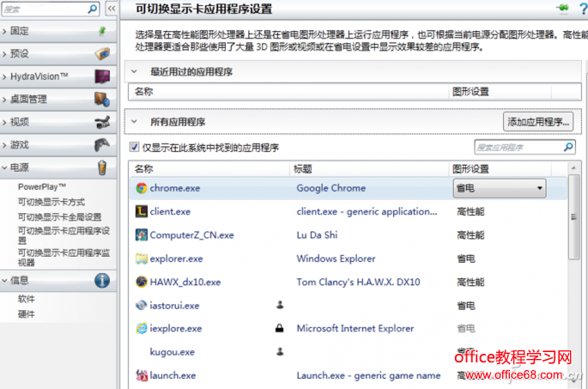Toggle 仅显示在此系统中找到的应用程序 checkbox
The image size is (588, 389).
pyautogui.click(x=134, y=147)
